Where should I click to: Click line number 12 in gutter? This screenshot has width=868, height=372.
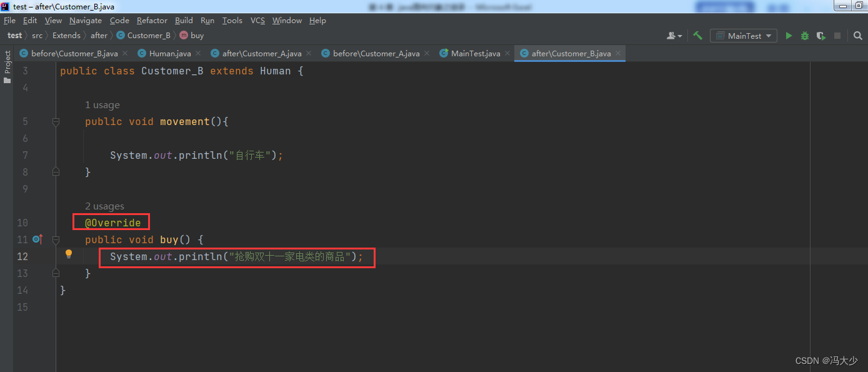pyautogui.click(x=22, y=256)
